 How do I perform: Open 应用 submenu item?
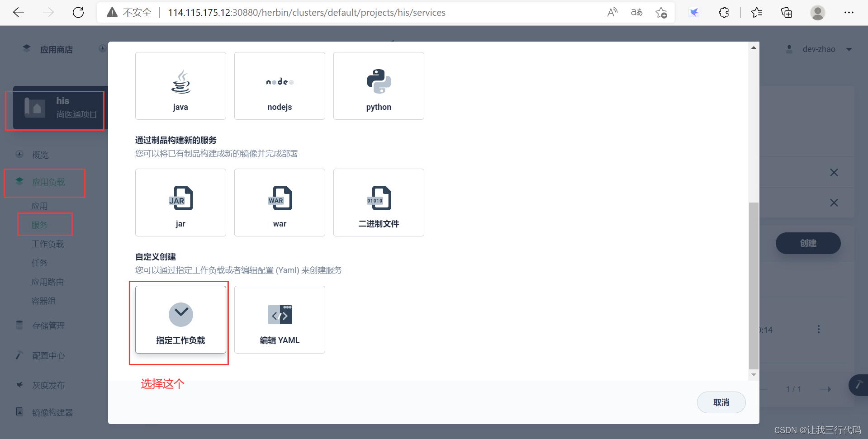coord(39,206)
